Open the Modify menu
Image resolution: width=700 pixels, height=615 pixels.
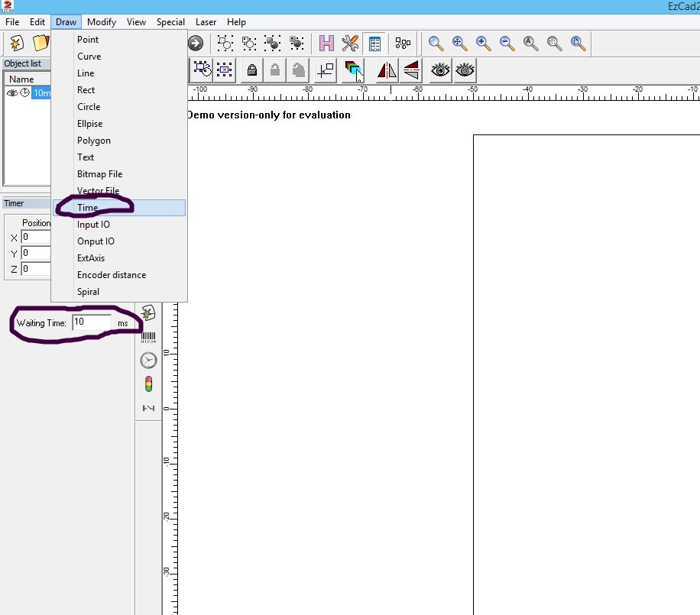tap(102, 22)
